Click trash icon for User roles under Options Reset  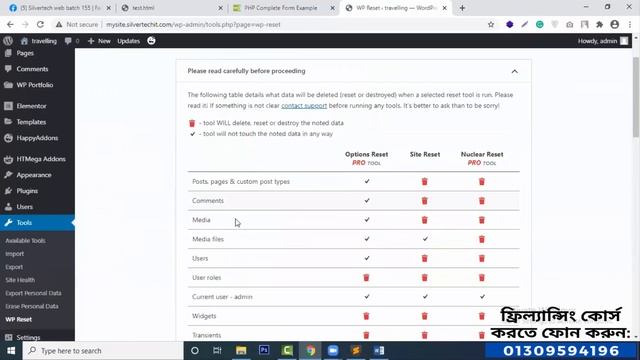coord(366,278)
